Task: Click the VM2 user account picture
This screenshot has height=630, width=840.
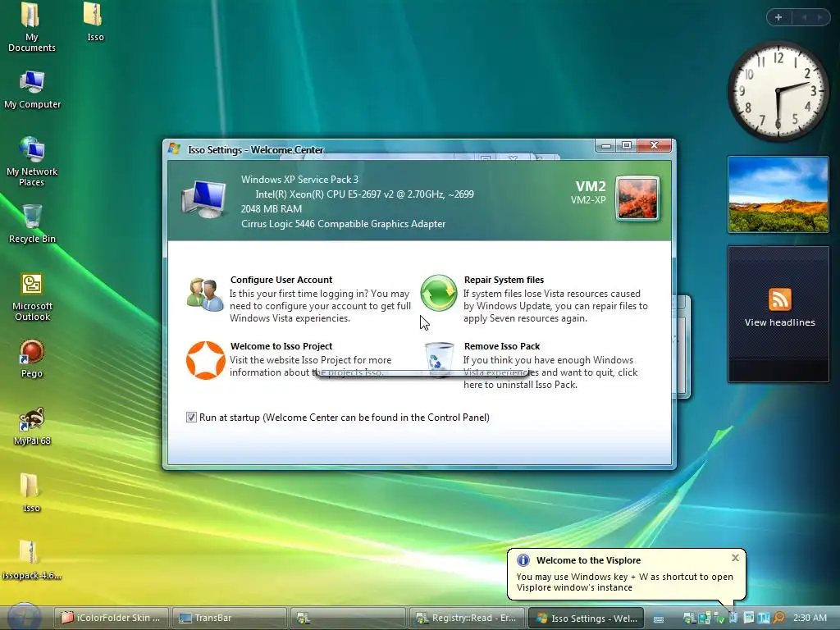Action: [x=637, y=199]
